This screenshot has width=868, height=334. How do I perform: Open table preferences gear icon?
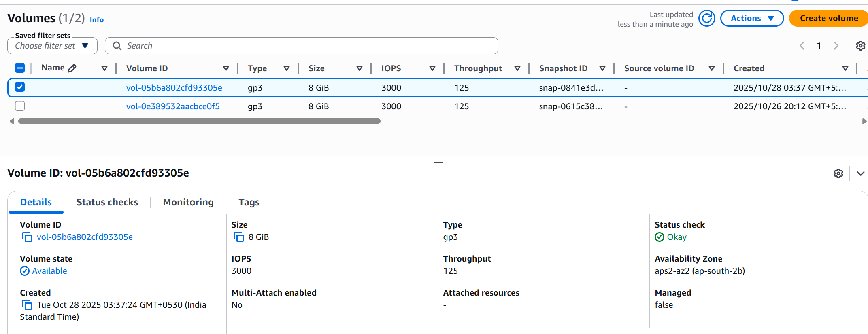(860, 46)
